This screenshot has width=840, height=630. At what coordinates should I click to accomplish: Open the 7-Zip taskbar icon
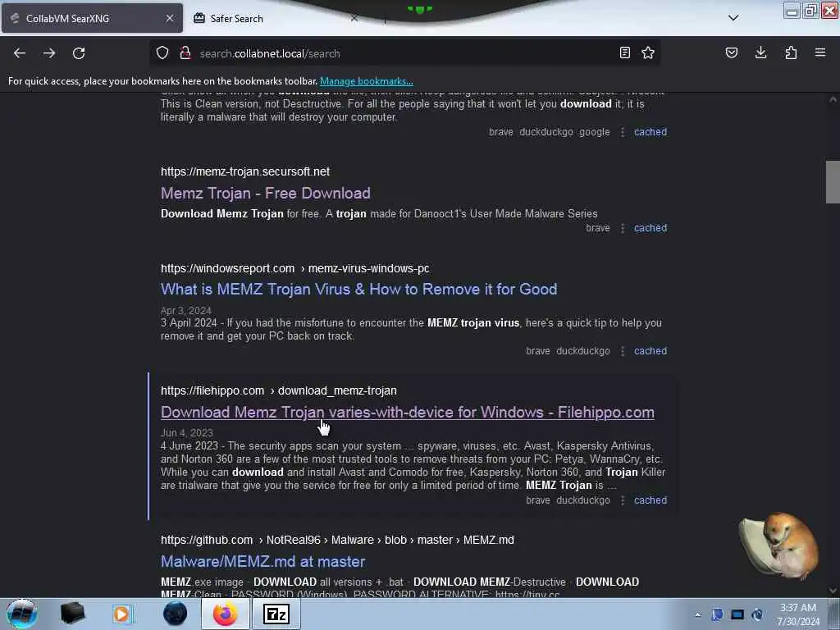pyautogui.click(x=276, y=614)
